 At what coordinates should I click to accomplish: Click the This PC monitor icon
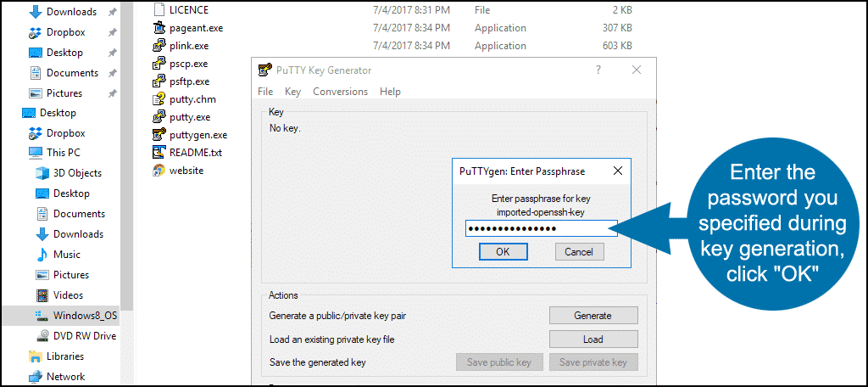point(36,153)
